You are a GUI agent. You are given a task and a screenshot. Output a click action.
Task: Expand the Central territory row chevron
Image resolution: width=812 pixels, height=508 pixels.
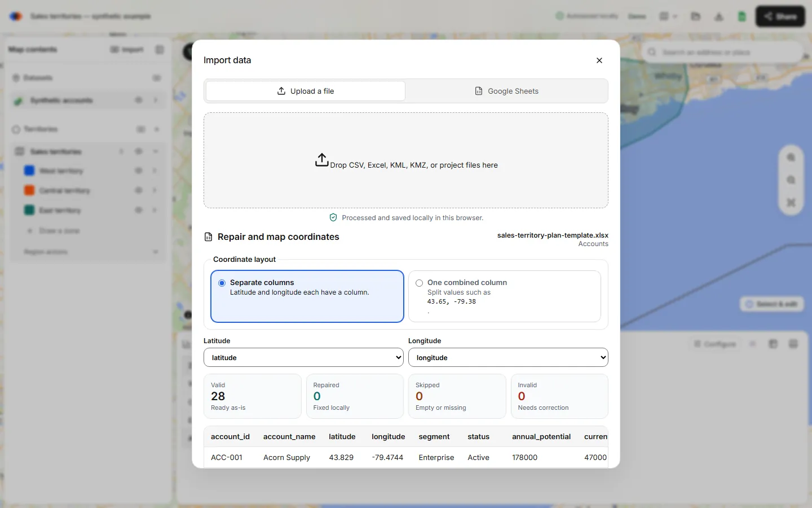pyautogui.click(x=155, y=190)
